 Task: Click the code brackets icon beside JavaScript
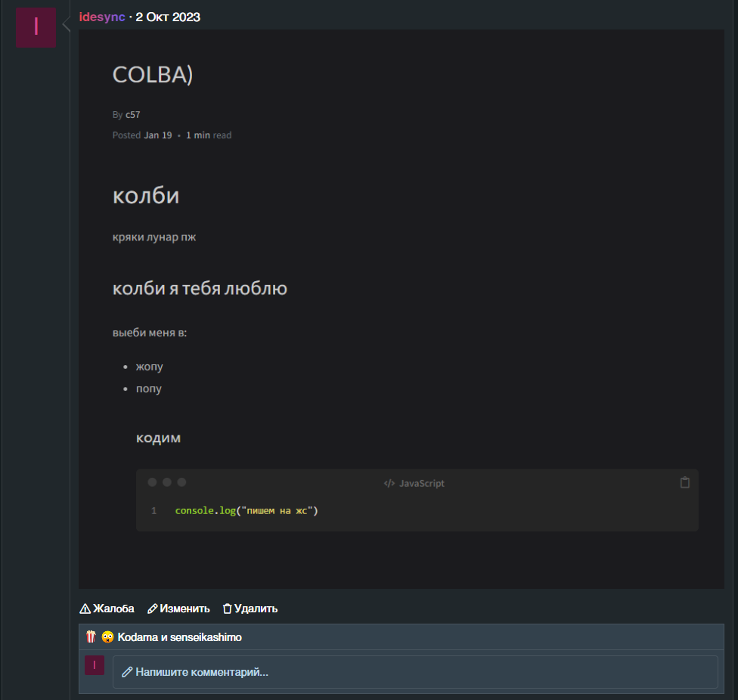tap(389, 483)
